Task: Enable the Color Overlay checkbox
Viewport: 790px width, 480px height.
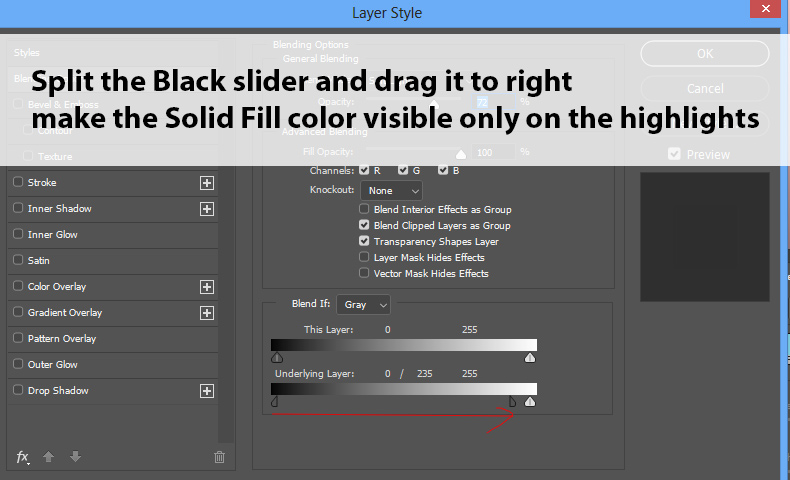Action: (18, 286)
